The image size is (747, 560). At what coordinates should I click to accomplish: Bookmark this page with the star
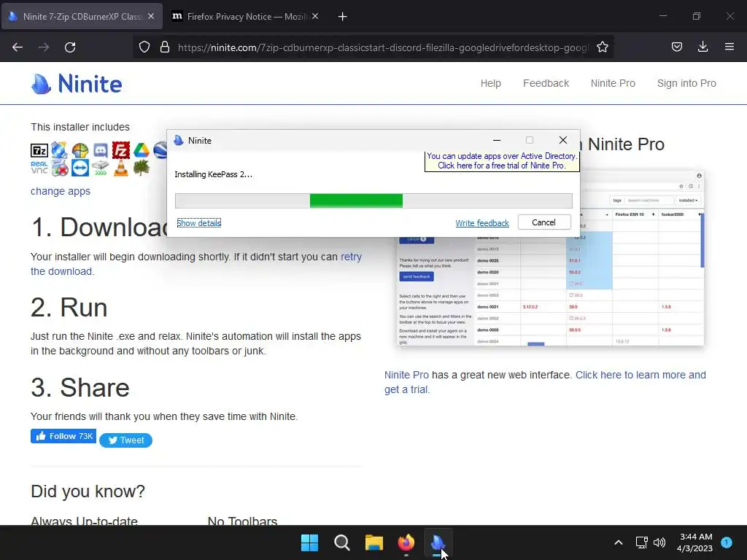[x=602, y=47]
